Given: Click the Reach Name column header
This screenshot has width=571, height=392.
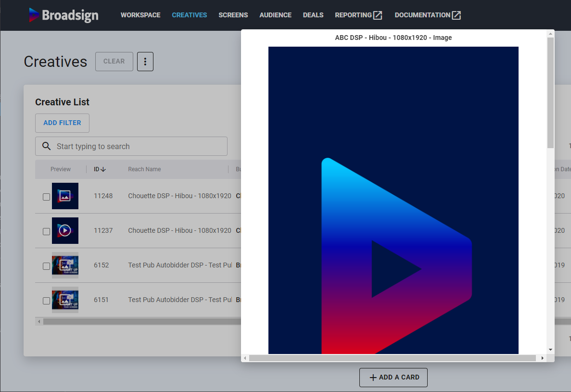Looking at the screenshot, I should (144, 169).
